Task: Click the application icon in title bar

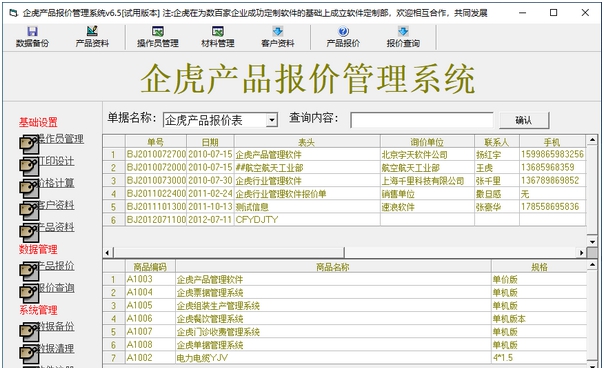Action: click(13, 13)
